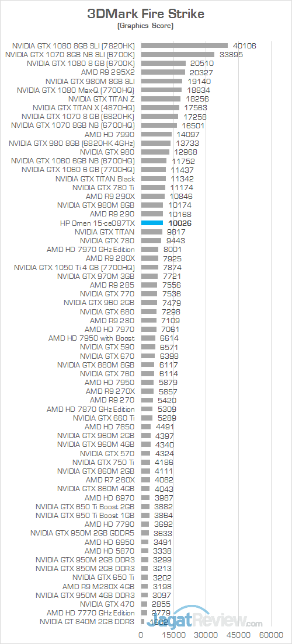
Task: Select the 3DMark Fire Strike chart title
Action: (x=145, y=14)
